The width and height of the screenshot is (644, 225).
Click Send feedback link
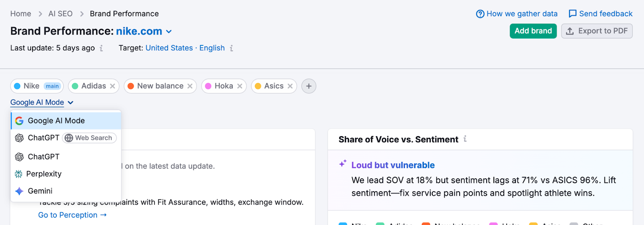[x=600, y=14]
